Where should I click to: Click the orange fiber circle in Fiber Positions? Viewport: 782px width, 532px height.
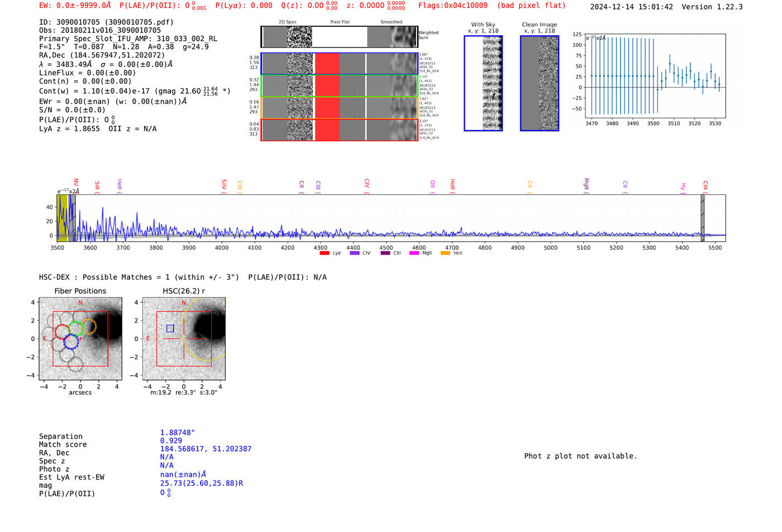(x=89, y=327)
